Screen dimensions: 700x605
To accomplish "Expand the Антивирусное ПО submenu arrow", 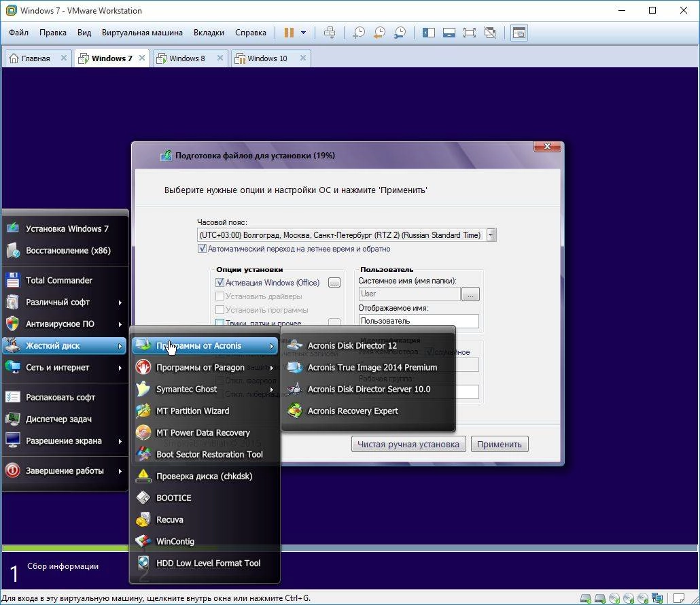I will pyautogui.click(x=120, y=324).
